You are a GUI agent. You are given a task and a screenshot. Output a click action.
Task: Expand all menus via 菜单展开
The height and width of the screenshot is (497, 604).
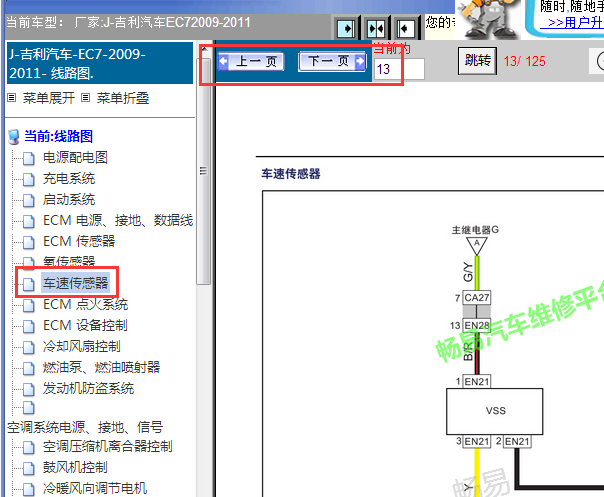[49, 98]
